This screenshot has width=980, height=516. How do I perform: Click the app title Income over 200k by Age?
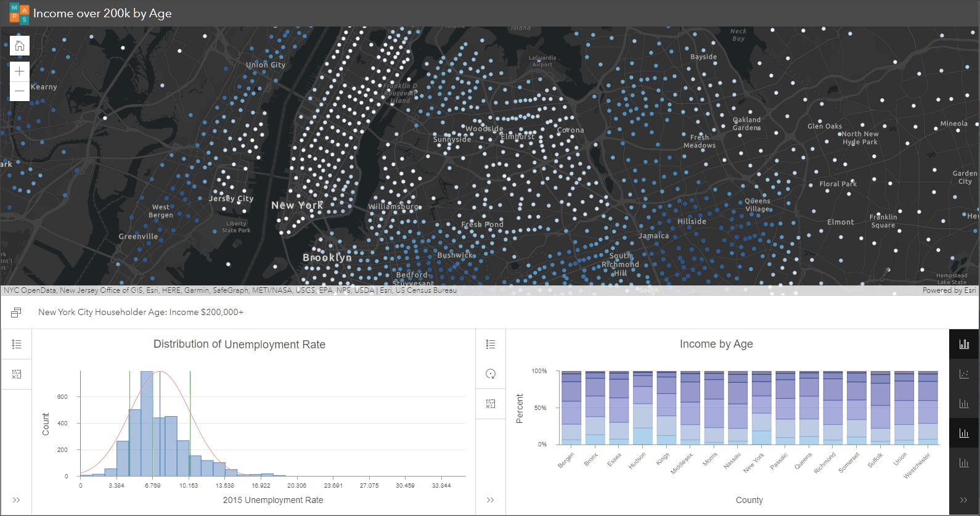tap(102, 14)
